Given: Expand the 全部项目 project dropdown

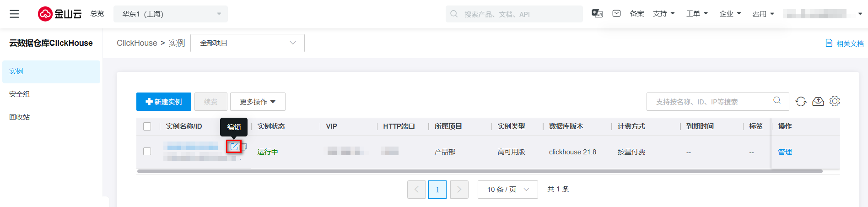Looking at the screenshot, I should (248, 43).
